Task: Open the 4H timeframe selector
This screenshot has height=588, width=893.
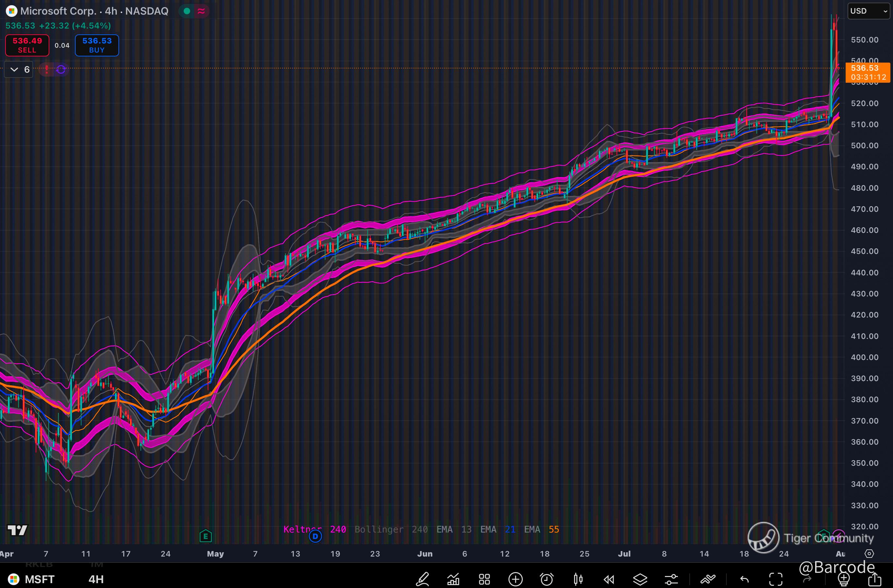Action: (96, 579)
